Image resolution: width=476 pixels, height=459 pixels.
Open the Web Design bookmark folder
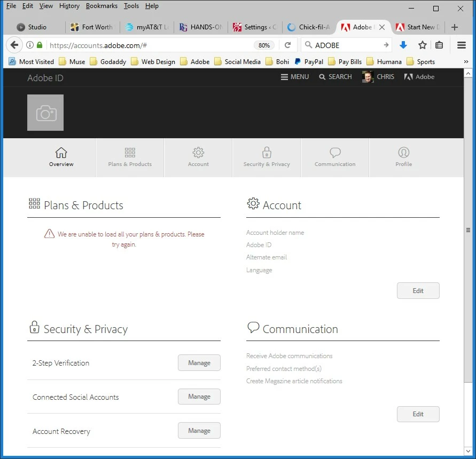pos(153,61)
